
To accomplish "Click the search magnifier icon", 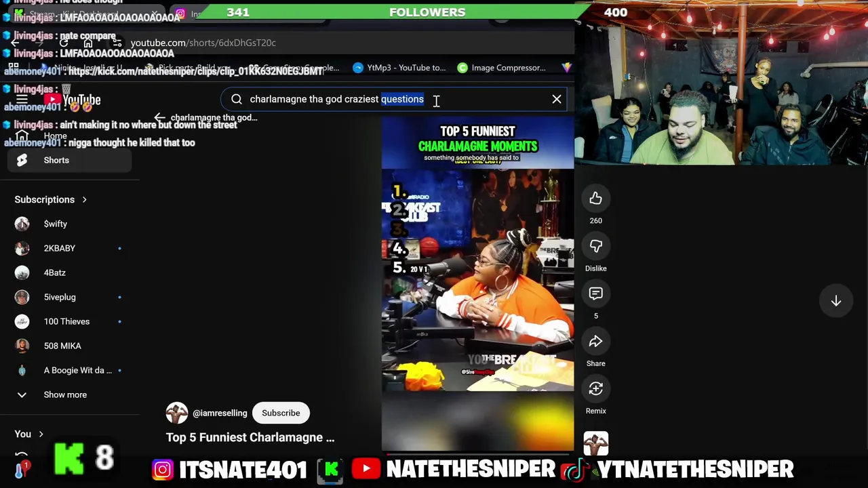I will click(237, 99).
